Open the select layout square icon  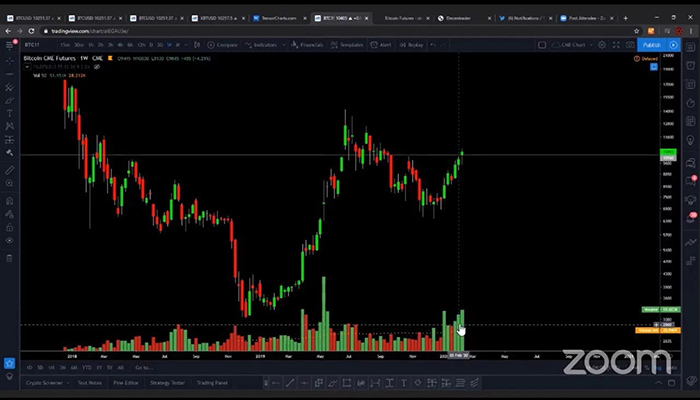coord(542,45)
